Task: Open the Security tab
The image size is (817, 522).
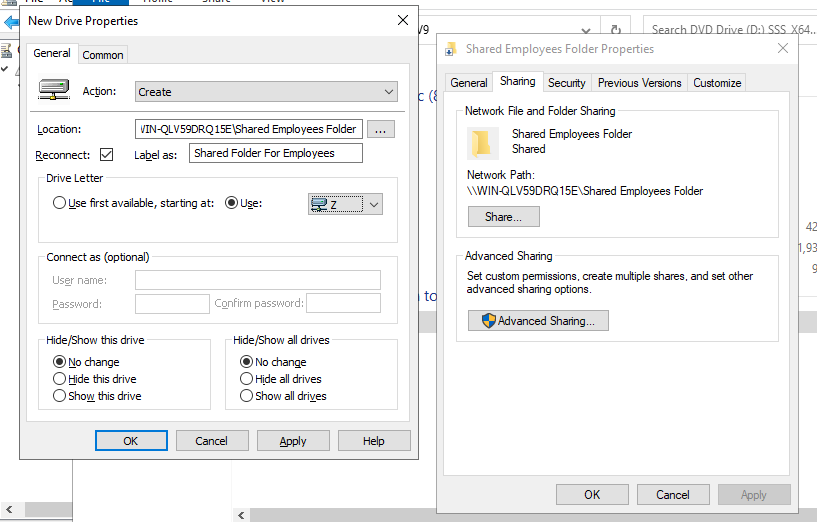Action: pos(566,83)
